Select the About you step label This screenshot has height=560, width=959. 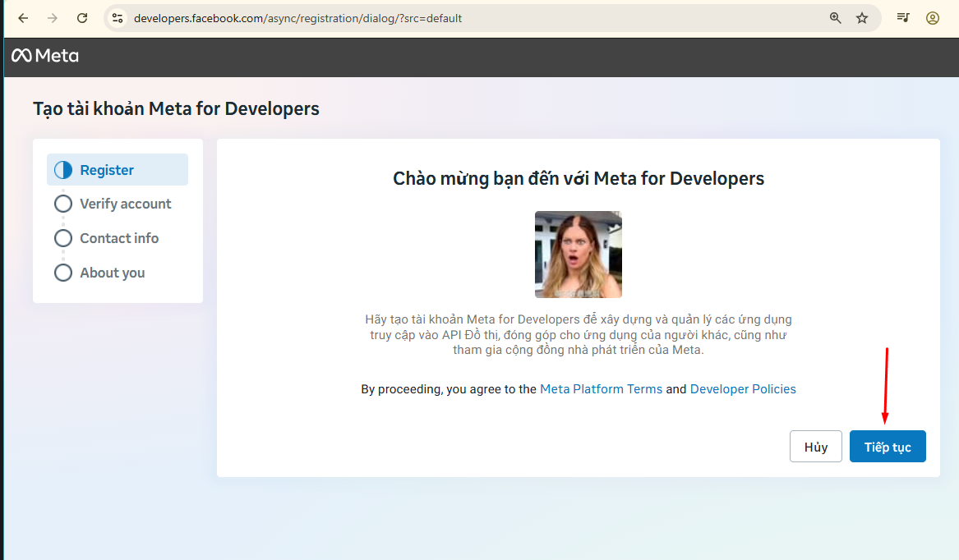pyautogui.click(x=113, y=273)
